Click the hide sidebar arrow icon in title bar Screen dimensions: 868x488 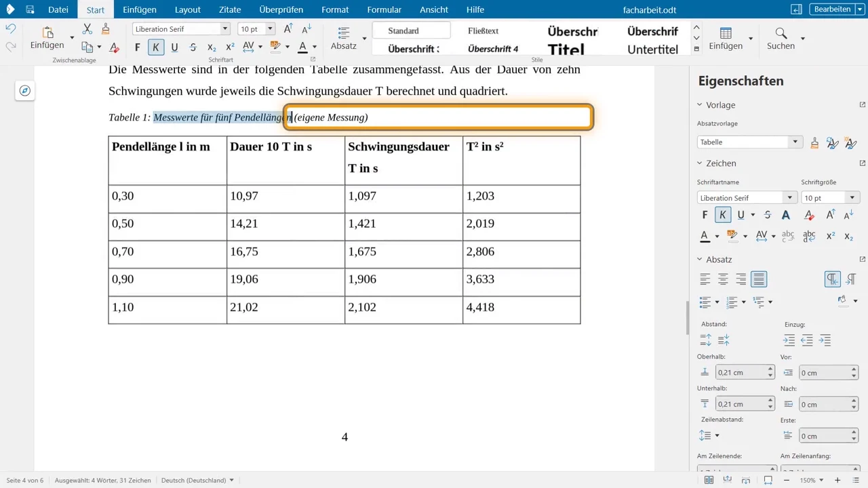(x=796, y=9)
